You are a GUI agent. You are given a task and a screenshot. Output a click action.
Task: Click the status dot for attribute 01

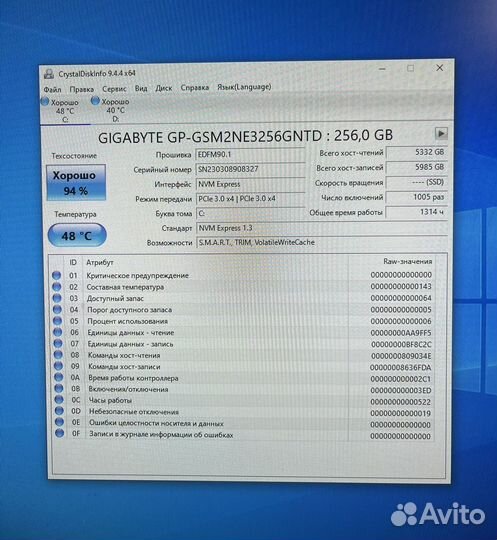click(56, 275)
